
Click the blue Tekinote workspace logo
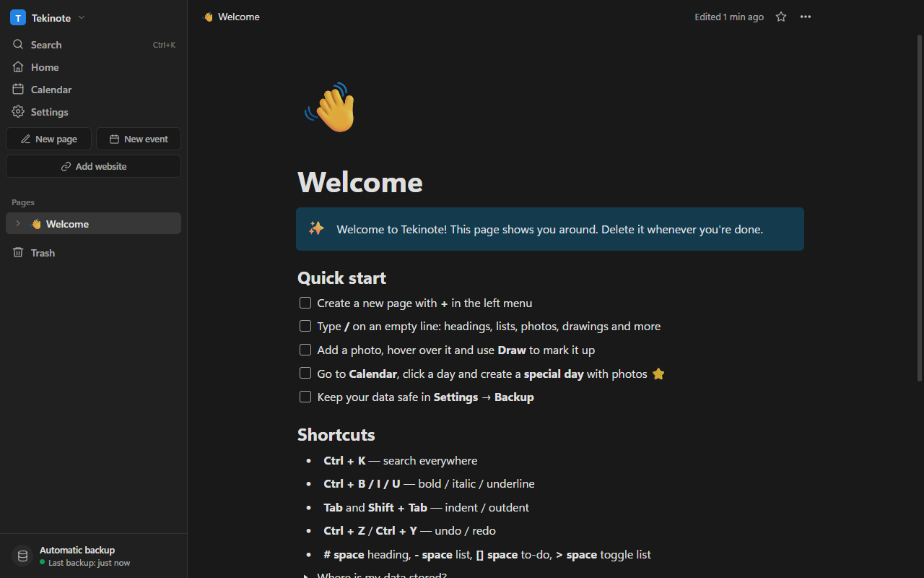coord(18,18)
